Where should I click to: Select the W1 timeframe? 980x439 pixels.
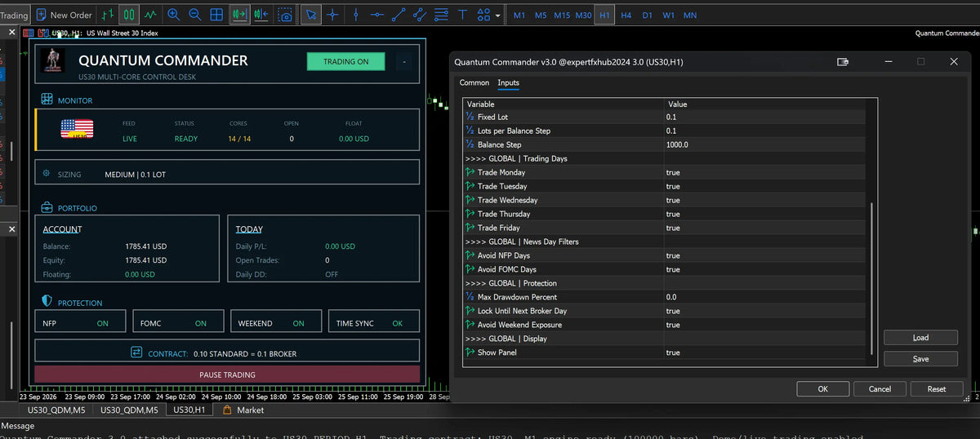click(x=668, y=15)
